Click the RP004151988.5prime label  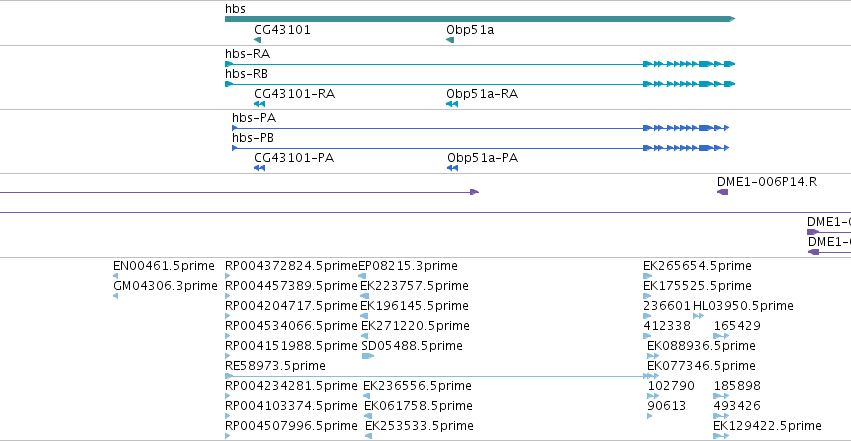pos(291,346)
